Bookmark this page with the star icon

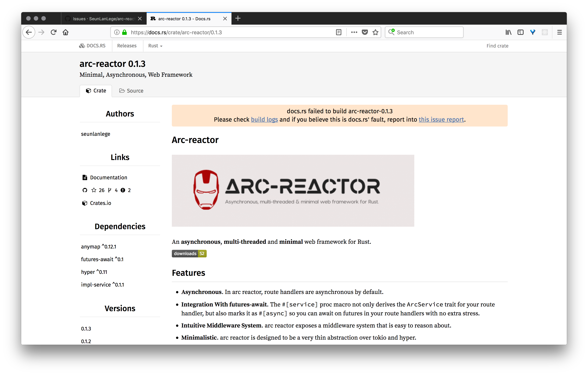[376, 32]
